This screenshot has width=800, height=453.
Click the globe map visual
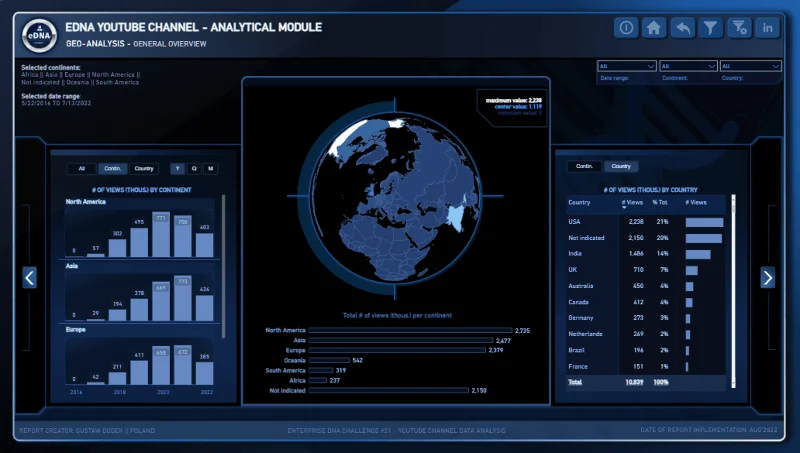click(x=395, y=198)
